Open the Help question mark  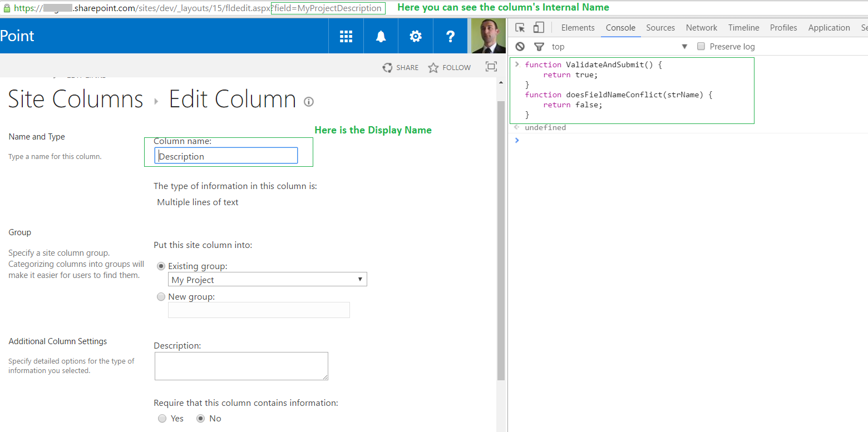point(451,36)
